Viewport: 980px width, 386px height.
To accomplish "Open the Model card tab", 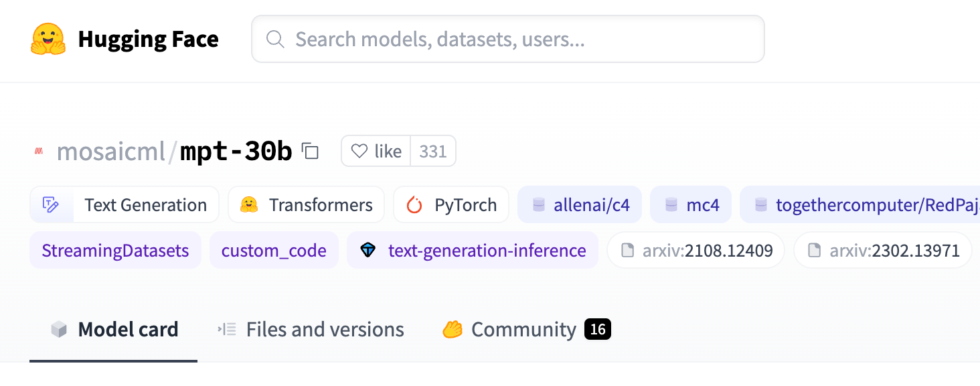I will pos(114,330).
